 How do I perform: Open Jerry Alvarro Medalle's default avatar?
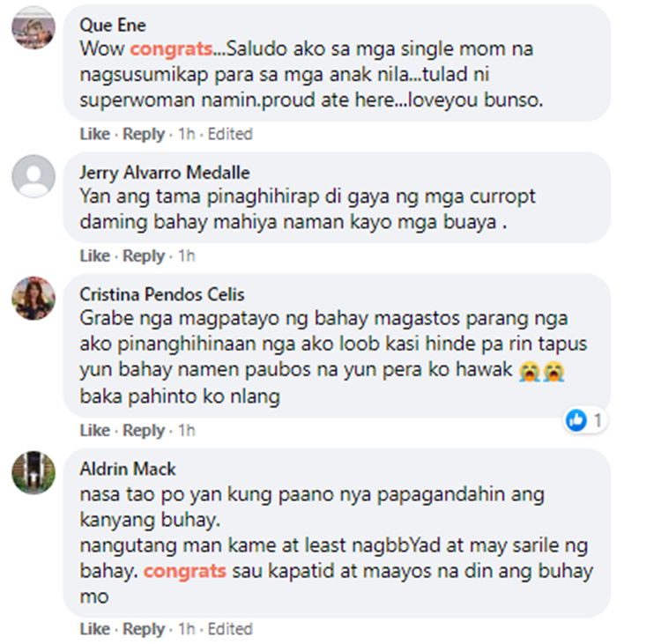pyautogui.click(x=33, y=175)
